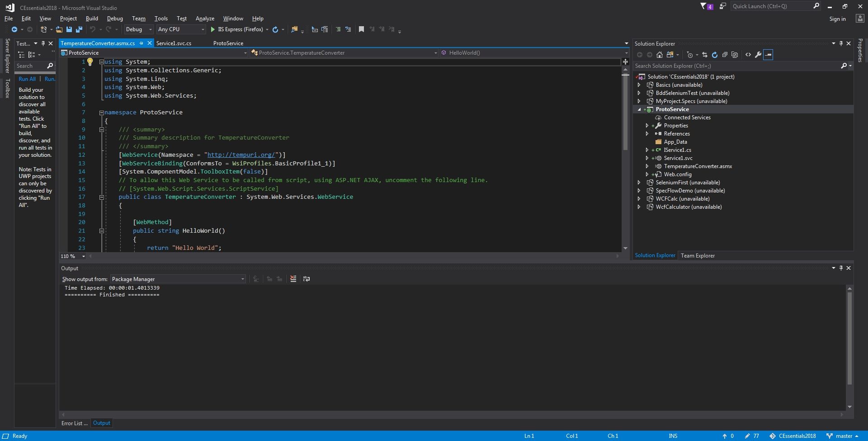
Task: Toggle Preview Selected Items in Solution Explorer
Action: click(768, 55)
